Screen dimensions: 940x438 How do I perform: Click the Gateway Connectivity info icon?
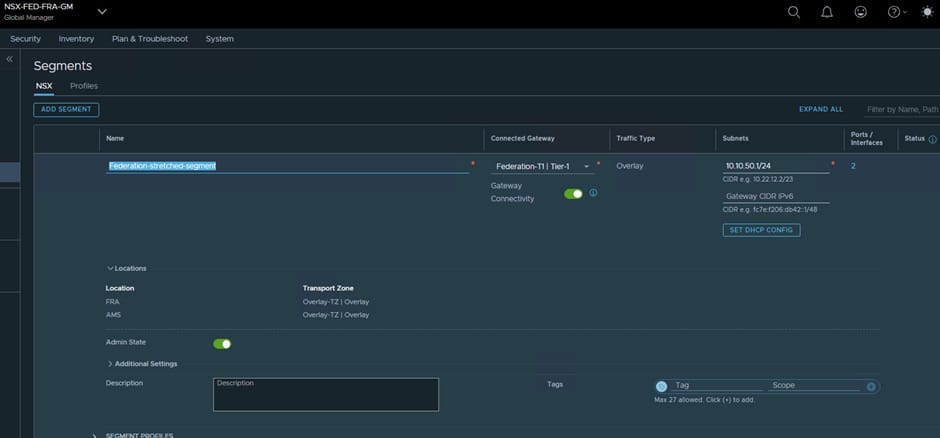point(593,193)
